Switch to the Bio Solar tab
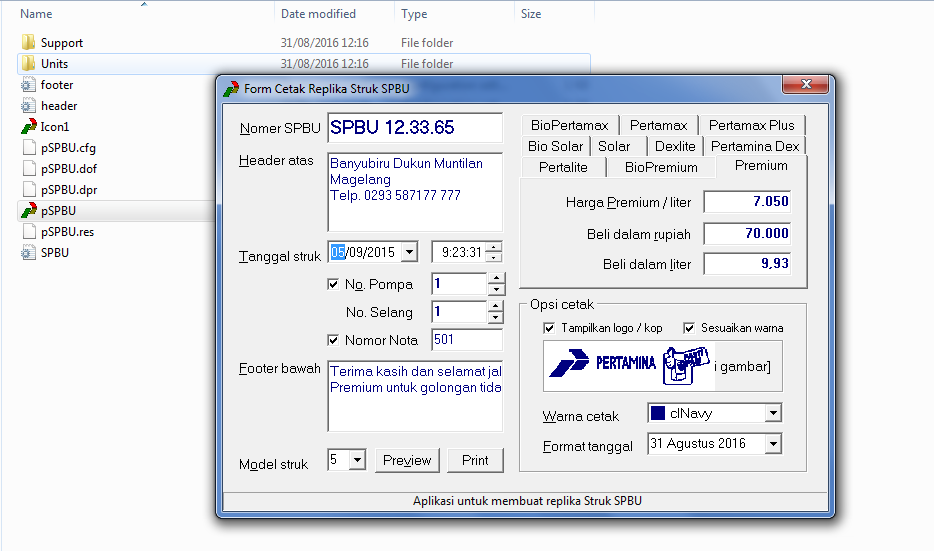The height and width of the screenshot is (551, 934). (555, 146)
